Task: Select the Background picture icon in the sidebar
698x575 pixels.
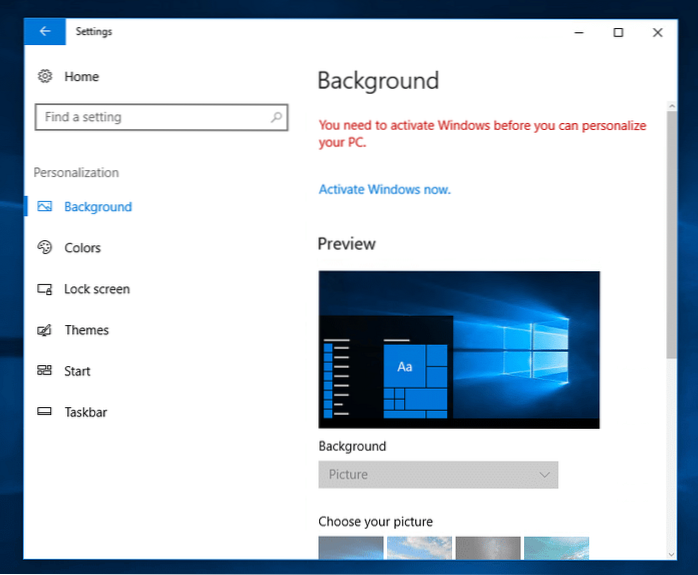Action: 45,207
